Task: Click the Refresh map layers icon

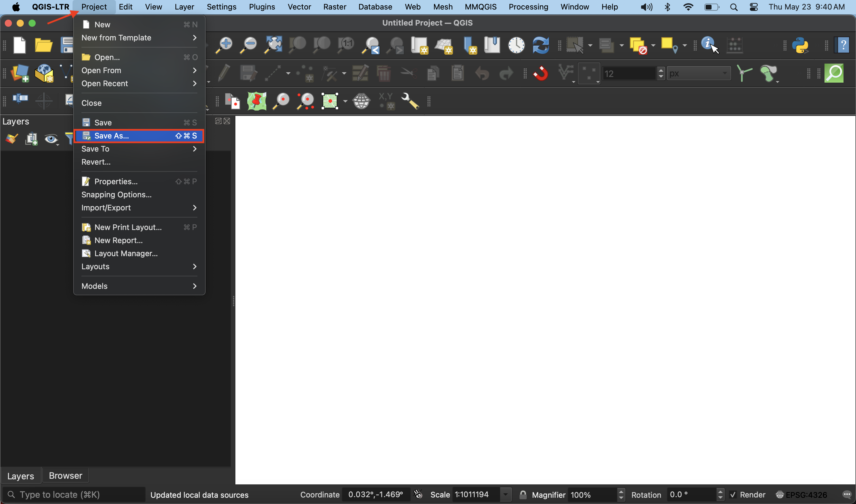Action: click(540, 45)
